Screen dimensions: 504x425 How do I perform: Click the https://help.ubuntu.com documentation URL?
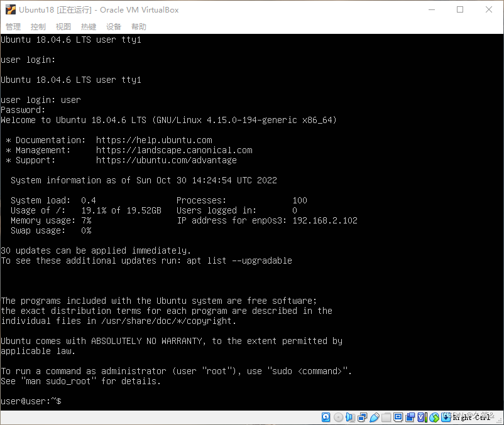[x=154, y=140]
